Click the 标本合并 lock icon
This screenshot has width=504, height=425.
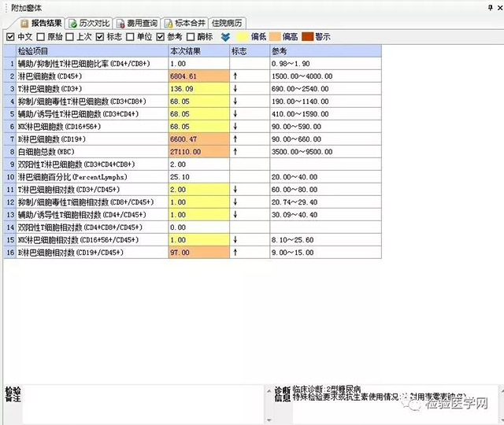pyautogui.click(x=168, y=23)
